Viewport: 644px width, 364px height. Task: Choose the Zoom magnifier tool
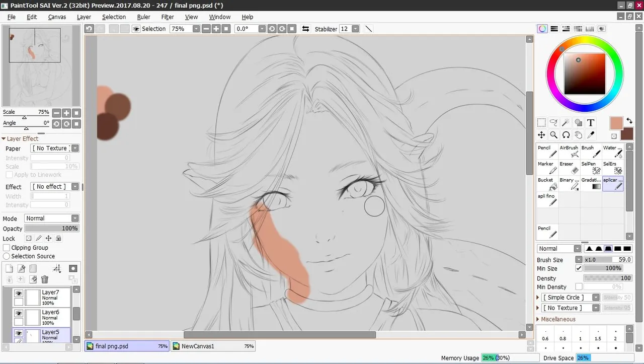click(x=553, y=135)
